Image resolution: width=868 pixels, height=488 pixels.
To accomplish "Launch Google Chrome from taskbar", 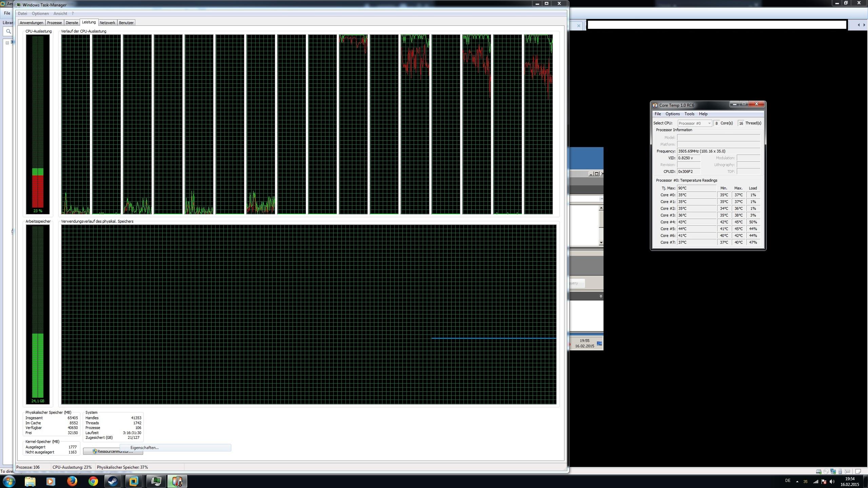I will coord(93,481).
